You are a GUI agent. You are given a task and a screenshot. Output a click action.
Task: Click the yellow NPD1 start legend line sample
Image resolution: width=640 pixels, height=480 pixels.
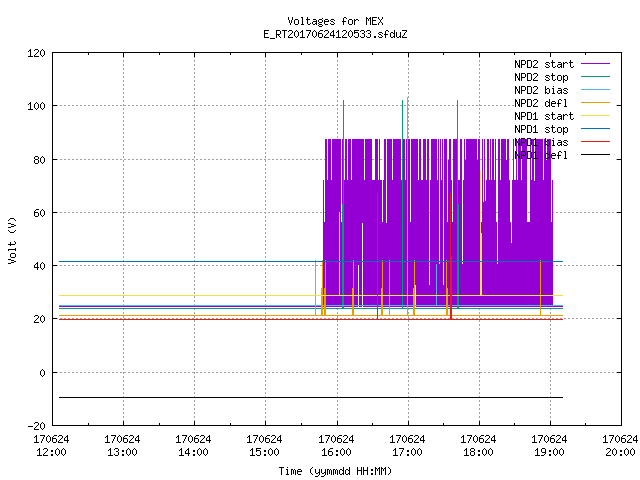[x=596, y=116]
